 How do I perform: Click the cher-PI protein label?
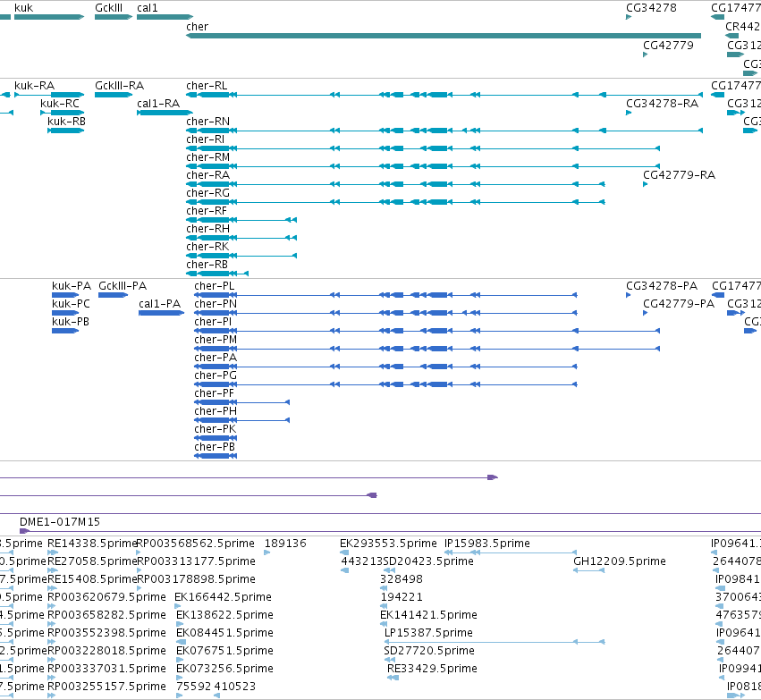click(213, 322)
